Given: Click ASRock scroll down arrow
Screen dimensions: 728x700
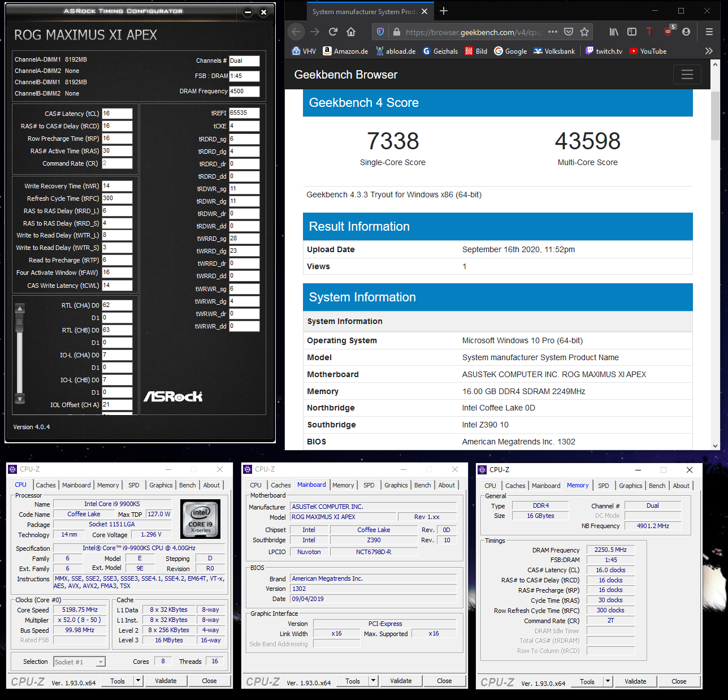Looking at the screenshot, I should [x=20, y=399].
